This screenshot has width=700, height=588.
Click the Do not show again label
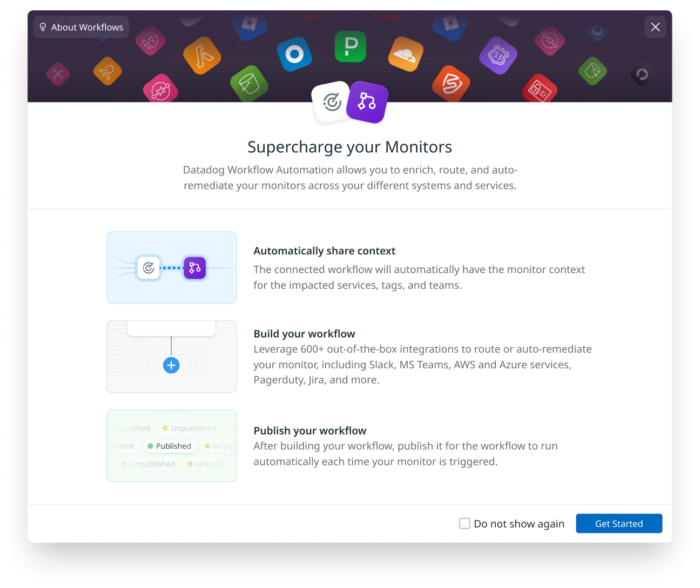pyautogui.click(x=519, y=524)
